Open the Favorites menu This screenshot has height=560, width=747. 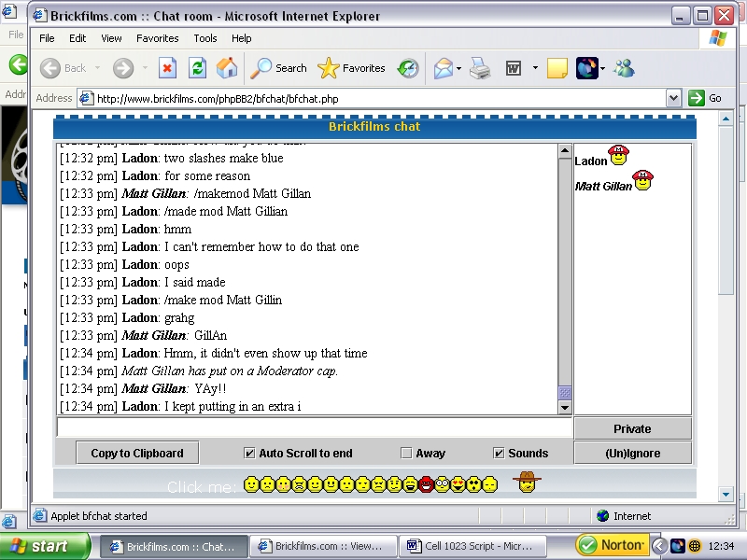[157, 38]
